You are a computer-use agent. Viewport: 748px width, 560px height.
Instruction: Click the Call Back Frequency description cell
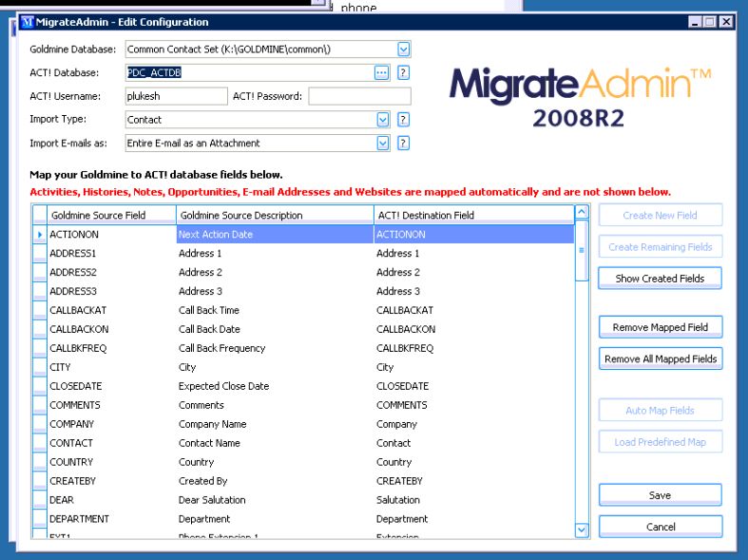(x=275, y=348)
